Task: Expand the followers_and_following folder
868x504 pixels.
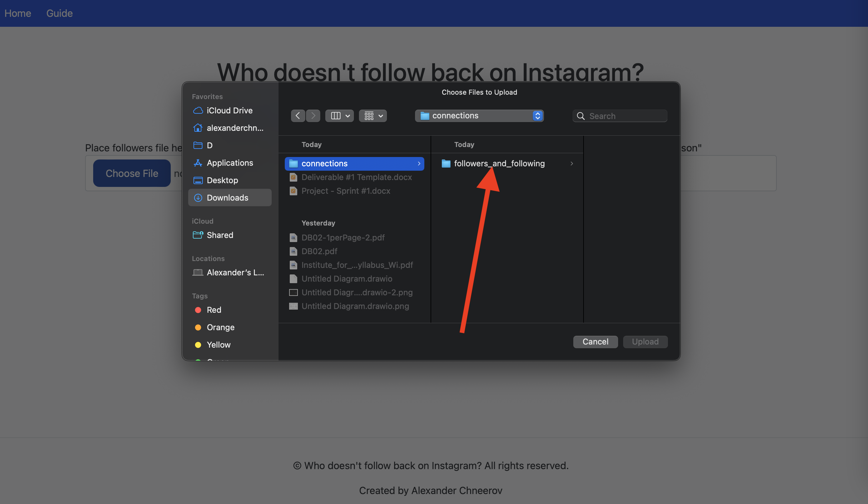Action: (x=571, y=163)
